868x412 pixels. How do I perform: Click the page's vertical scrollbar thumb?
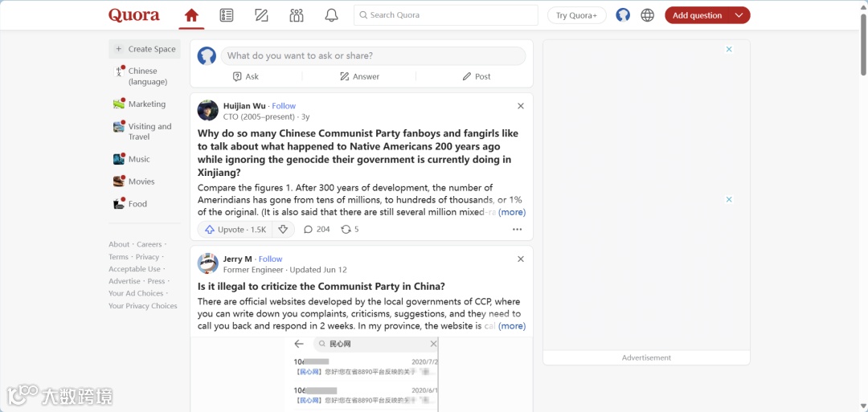863,44
